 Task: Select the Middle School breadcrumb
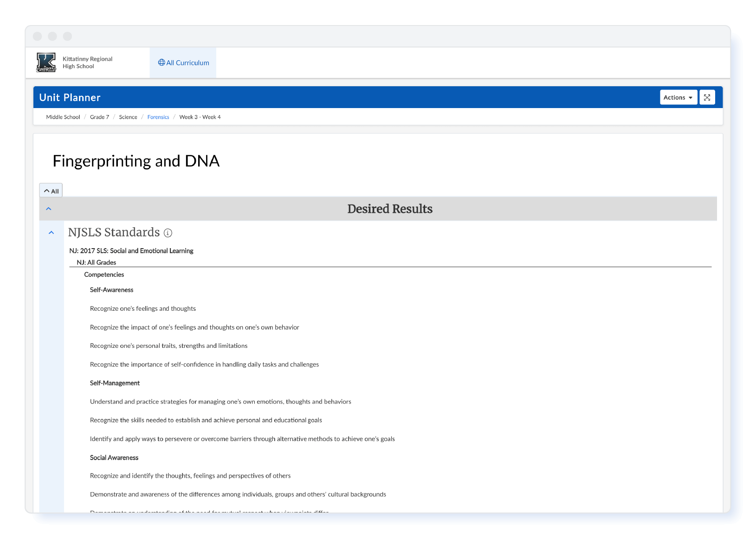tap(63, 117)
